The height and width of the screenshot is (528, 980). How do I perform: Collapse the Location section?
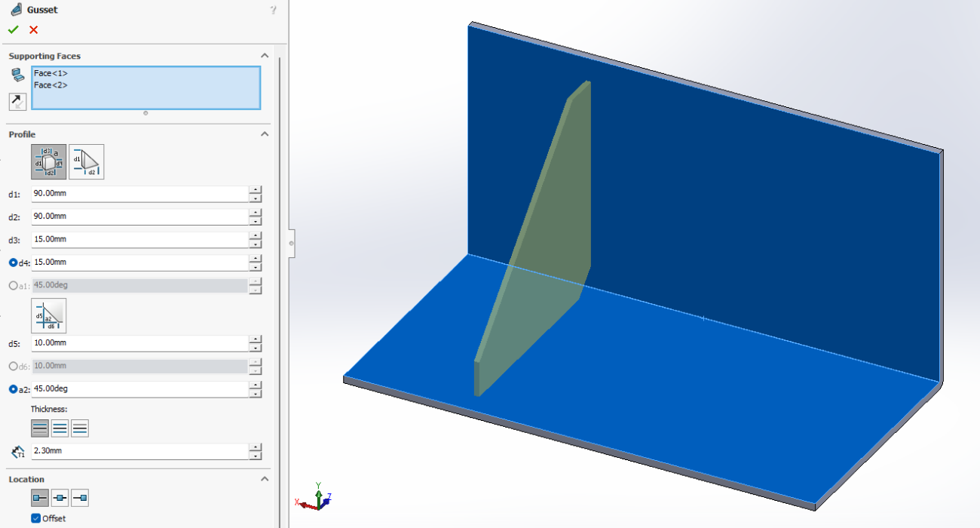click(265, 479)
